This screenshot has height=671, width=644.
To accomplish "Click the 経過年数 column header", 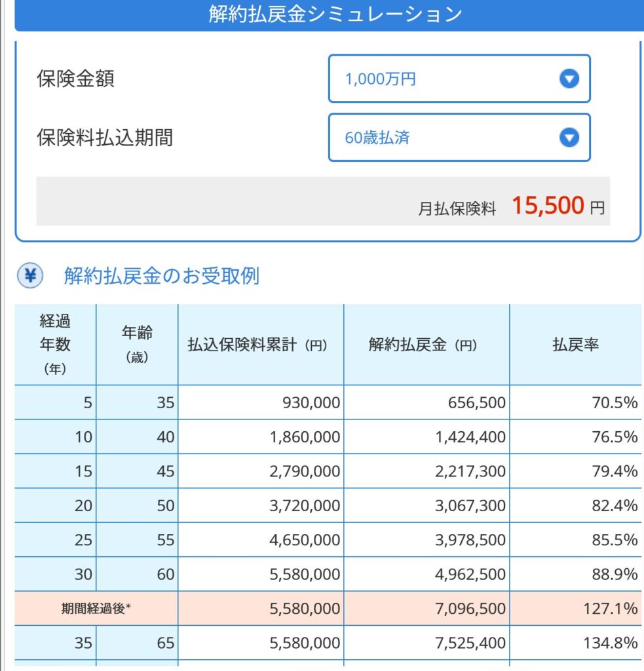I will (x=55, y=344).
